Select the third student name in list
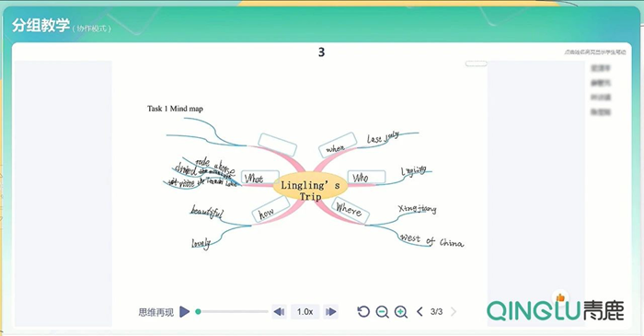644x336 pixels. click(x=601, y=98)
